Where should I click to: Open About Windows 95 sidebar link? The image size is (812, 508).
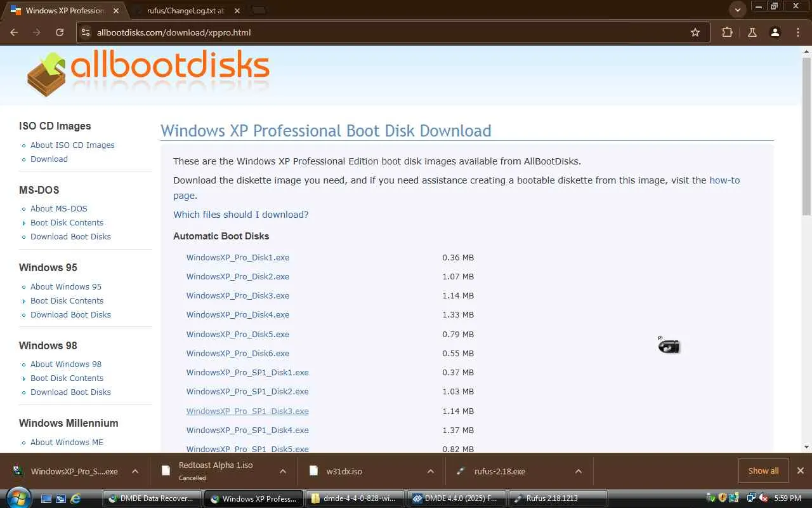[66, 286]
